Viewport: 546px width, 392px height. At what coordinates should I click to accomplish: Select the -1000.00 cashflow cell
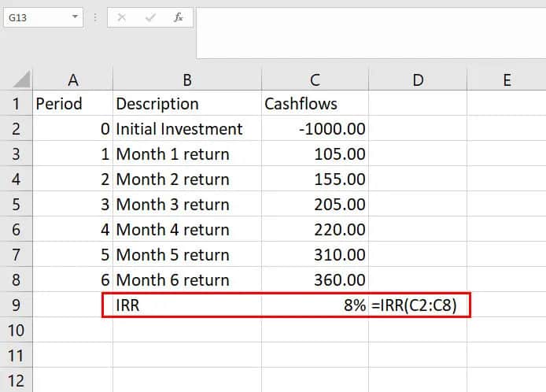[x=315, y=128]
